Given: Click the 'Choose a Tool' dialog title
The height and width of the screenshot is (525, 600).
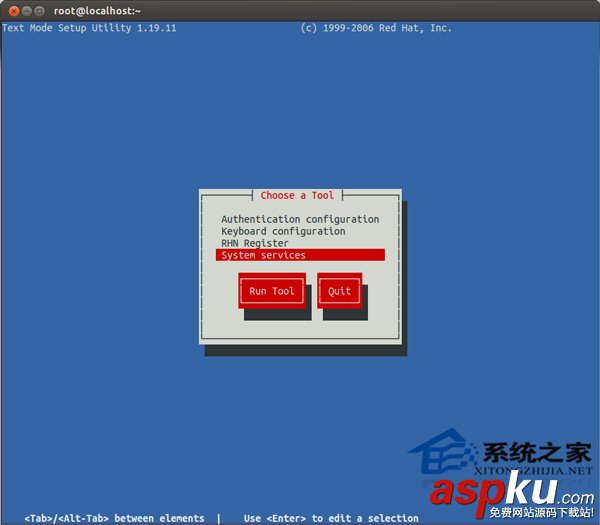Looking at the screenshot, I should tap(297, 195).
